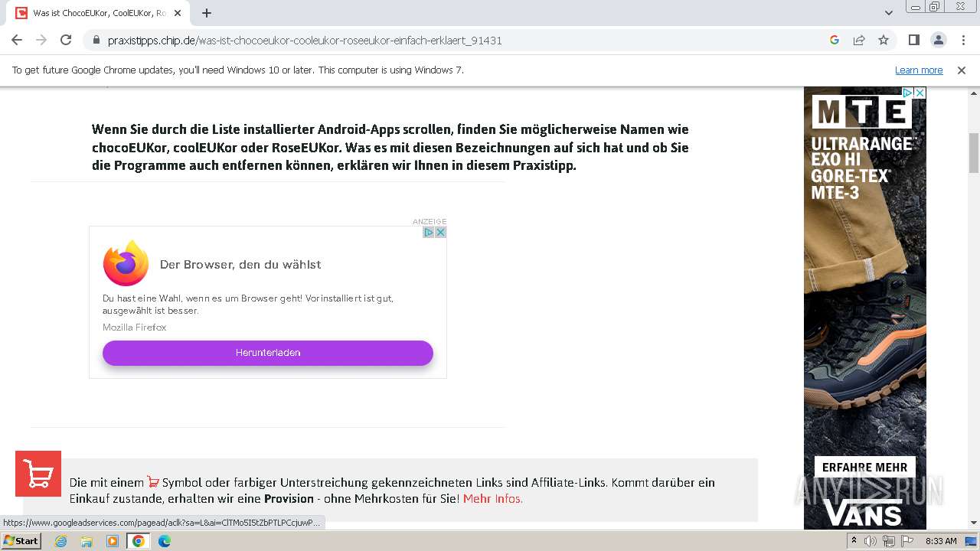Open a new tab
This screenshot has height=551, width=980.
pyautogui.click(x=207, y=13)
